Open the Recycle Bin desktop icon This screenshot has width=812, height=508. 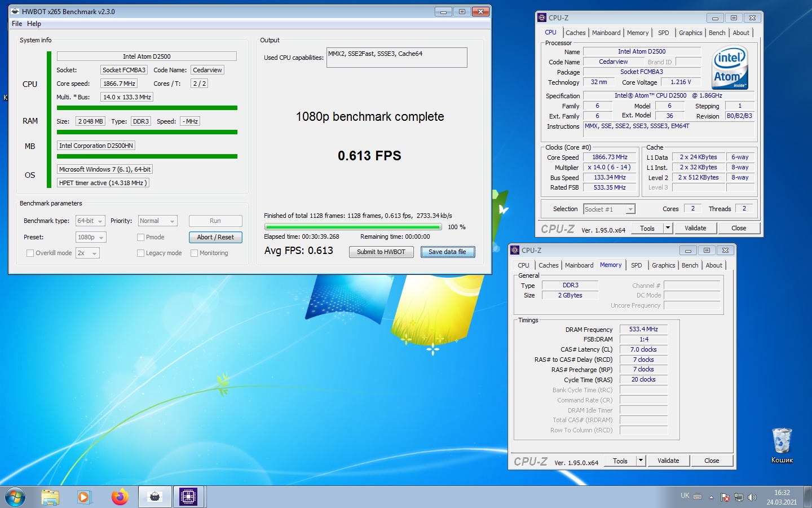[782, 445]
